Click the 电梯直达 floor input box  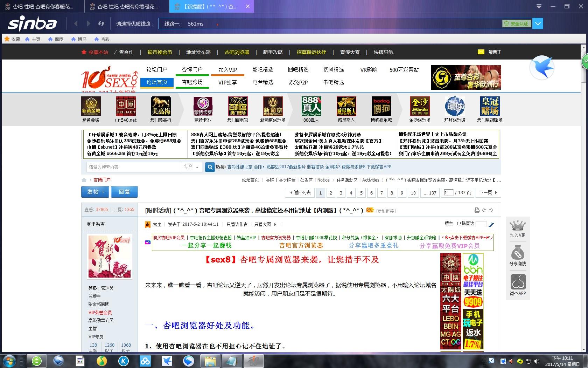[481, 224]
